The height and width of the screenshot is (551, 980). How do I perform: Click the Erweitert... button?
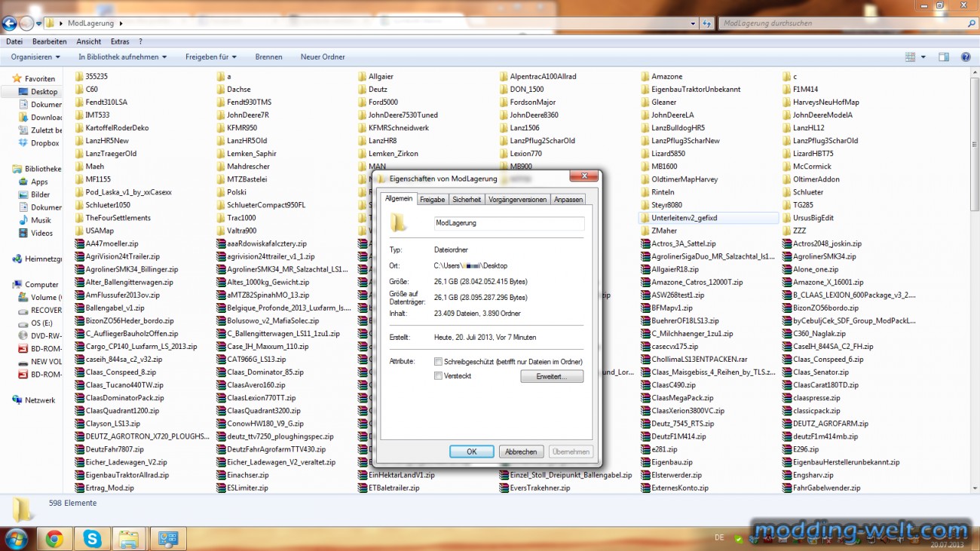[552, 376]
